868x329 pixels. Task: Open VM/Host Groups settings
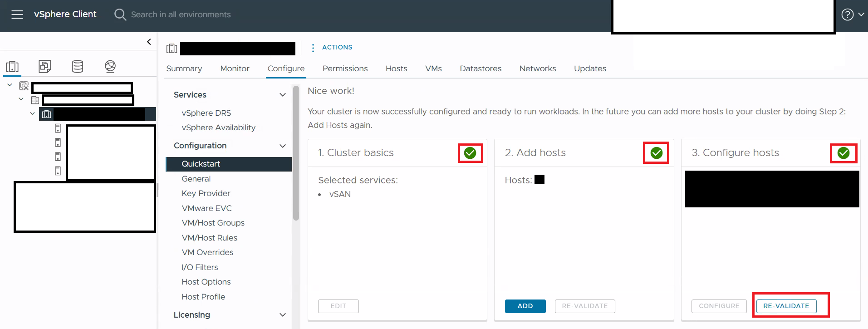click(x=213, y=223)
